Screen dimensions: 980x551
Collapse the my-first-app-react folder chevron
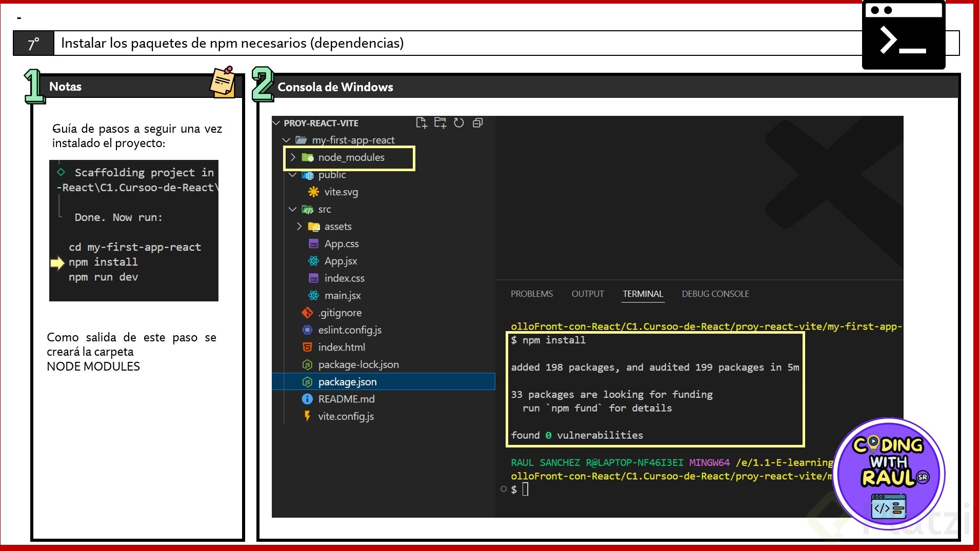286,140
